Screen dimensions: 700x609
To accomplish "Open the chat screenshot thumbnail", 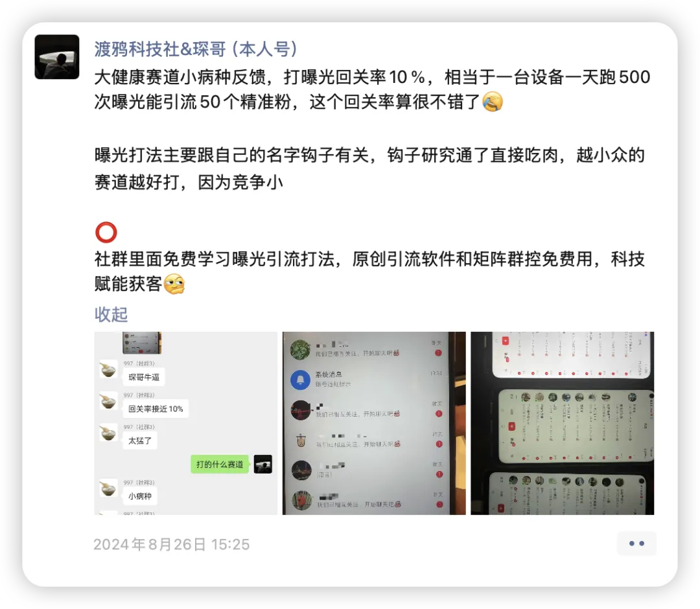I will pos(186,423).
